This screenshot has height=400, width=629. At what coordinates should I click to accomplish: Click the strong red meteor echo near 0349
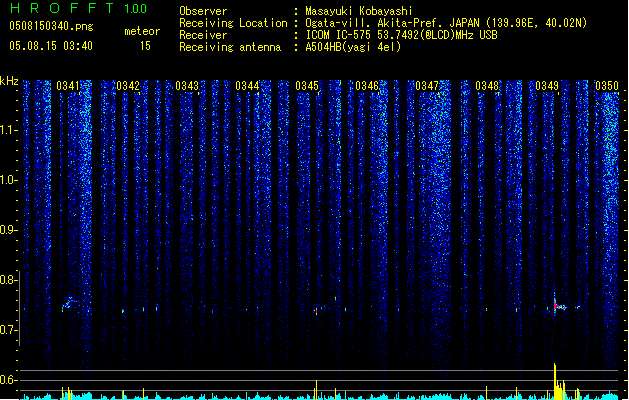[x=558, y=306]
